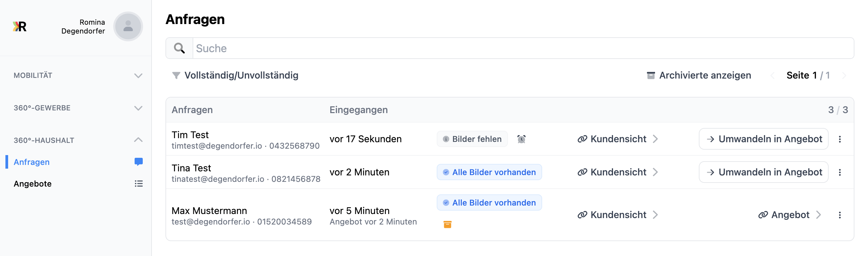Open Kundensicht for Tina Test
Viewport: 868px width, 256px height.
click(618, 172)
